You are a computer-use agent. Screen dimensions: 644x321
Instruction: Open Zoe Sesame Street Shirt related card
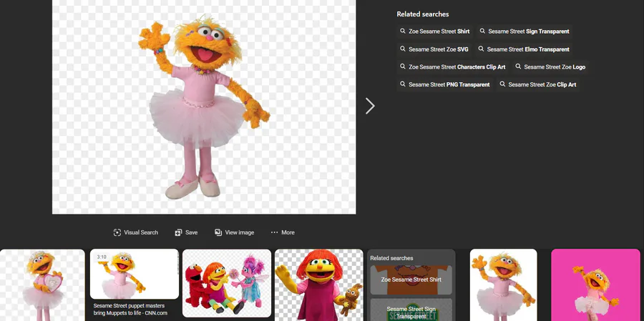click(x=411, y=280)
